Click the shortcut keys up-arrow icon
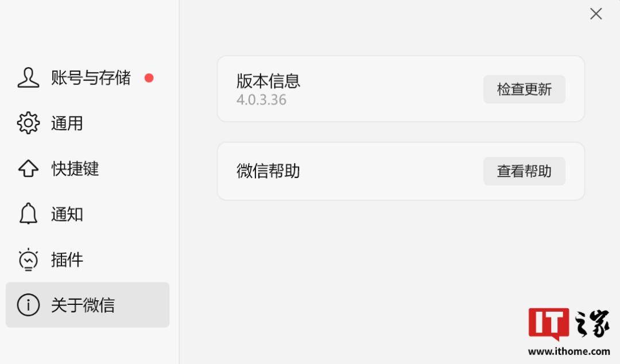The width and height of the screenshot is (620, 364). [28, 169]
